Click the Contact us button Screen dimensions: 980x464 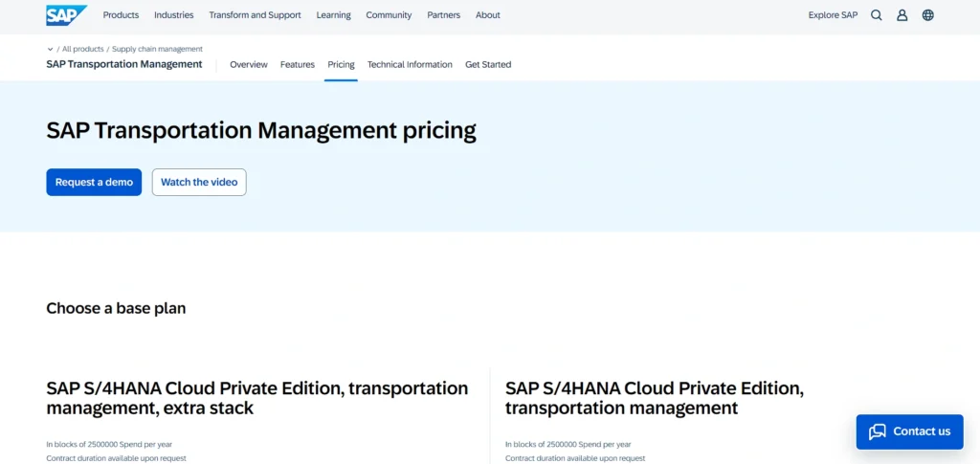[910, 431]
